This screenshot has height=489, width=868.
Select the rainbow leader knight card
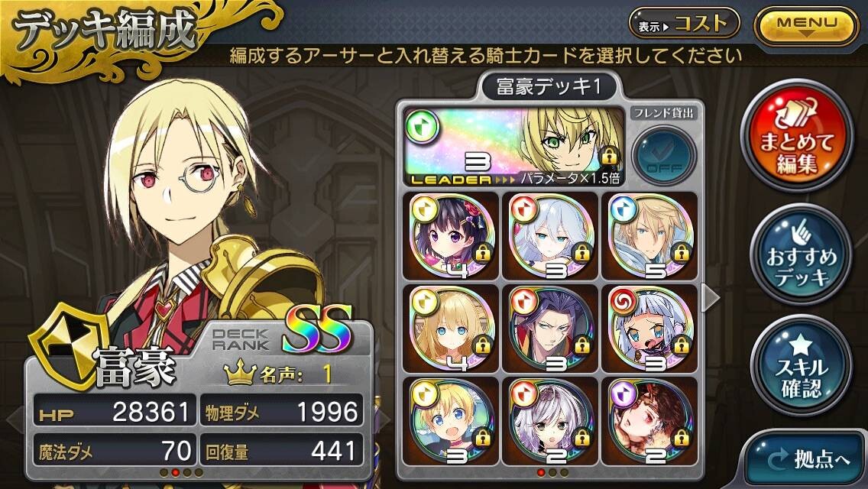(514, 146)
